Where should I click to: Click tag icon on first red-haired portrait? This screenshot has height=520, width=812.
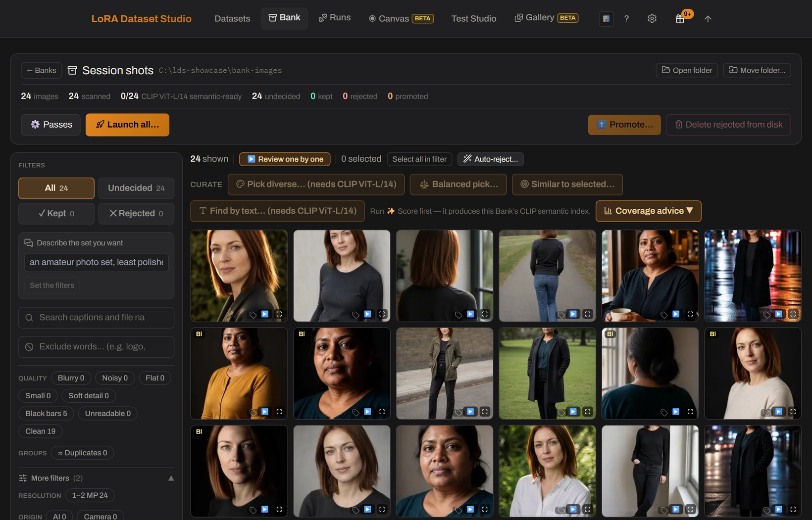click(253, 315)
